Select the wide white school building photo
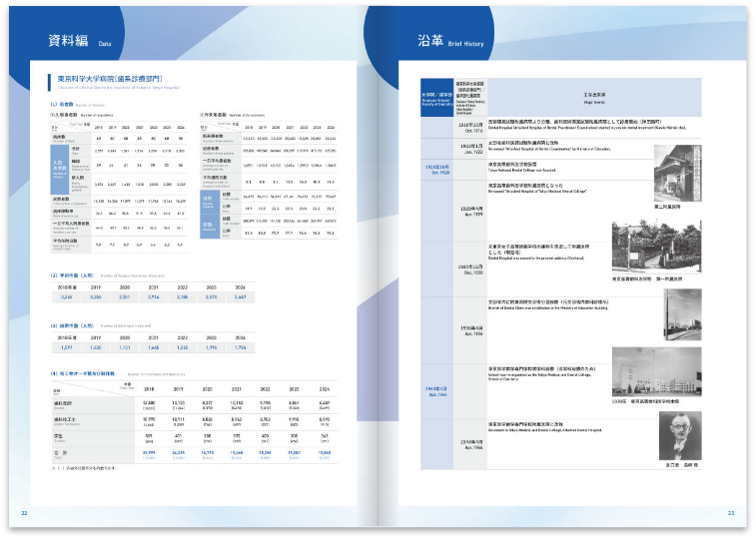 [x=655, y=367]
